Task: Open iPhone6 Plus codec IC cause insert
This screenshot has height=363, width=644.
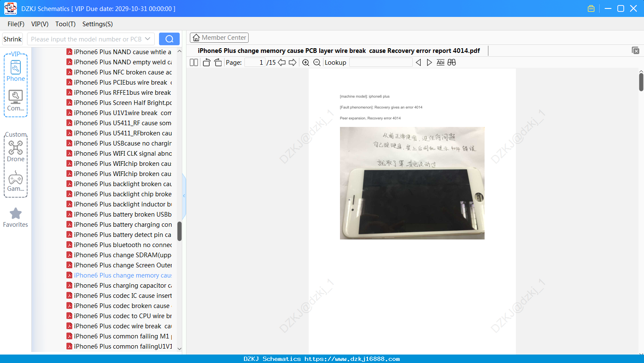Action: tap(119, 296)
